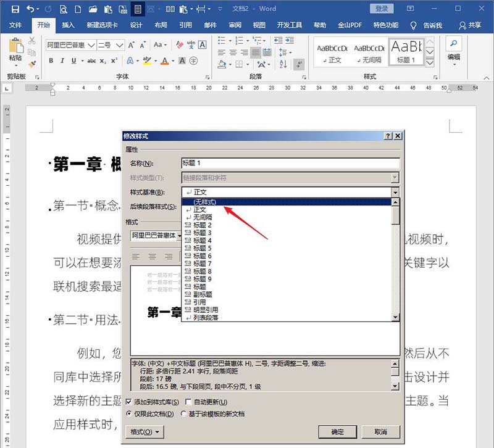Image resolution: width=494 pixels, height=448 pixels.
Task: Select 基于该模板的新文档 radio button
Action: [183, 413]
